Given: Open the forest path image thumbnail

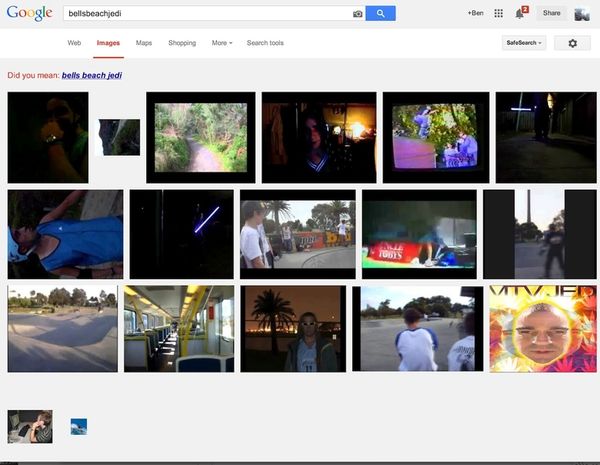Looking at the screenshot, I should pyautogui.click(x=201, y=137).
